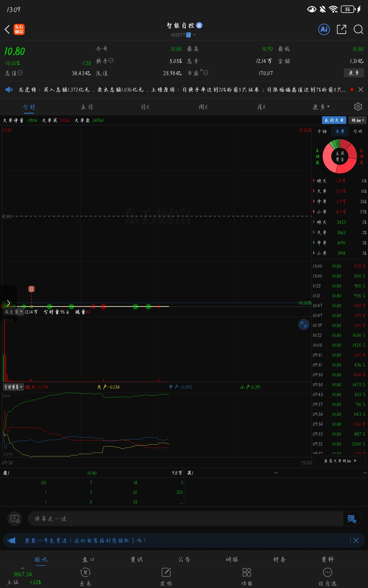
Task: Open the 盘口 bottom tab
Action: point(88,559)
